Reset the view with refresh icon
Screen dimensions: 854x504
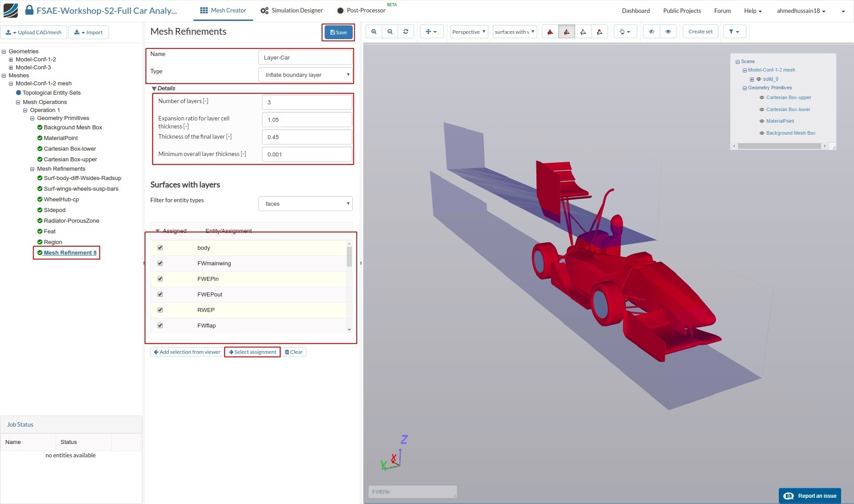click(406, 32)
